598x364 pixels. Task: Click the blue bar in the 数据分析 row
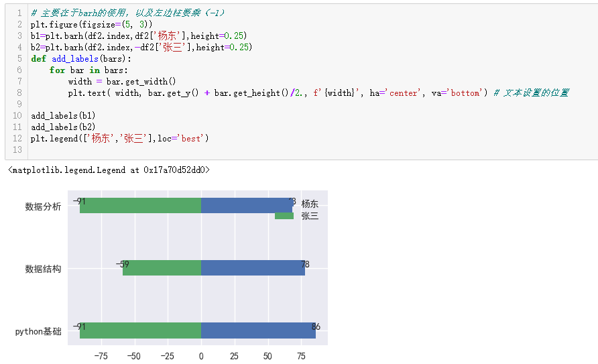point(247,205)
